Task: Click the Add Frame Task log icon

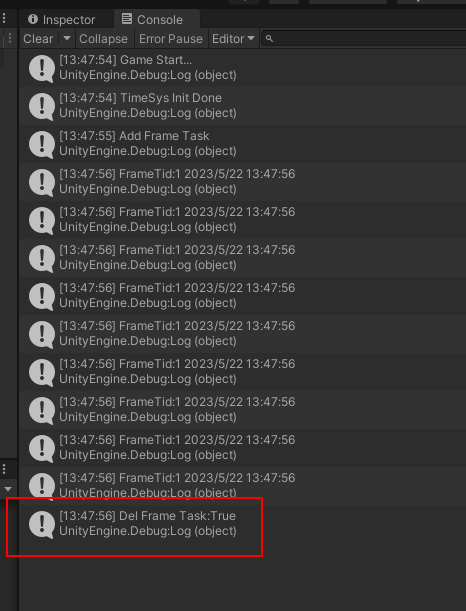Action: click(x=42, y=144)
